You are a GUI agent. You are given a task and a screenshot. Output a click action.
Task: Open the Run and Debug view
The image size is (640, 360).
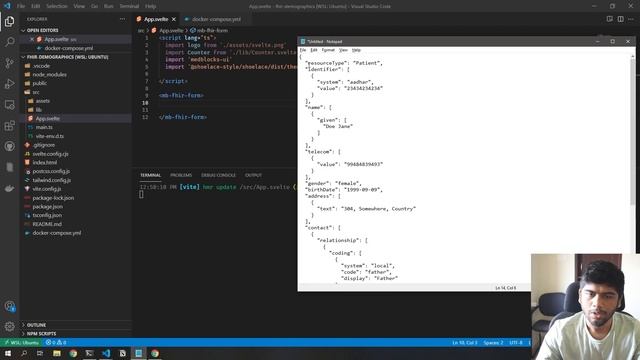coord(9,84)
